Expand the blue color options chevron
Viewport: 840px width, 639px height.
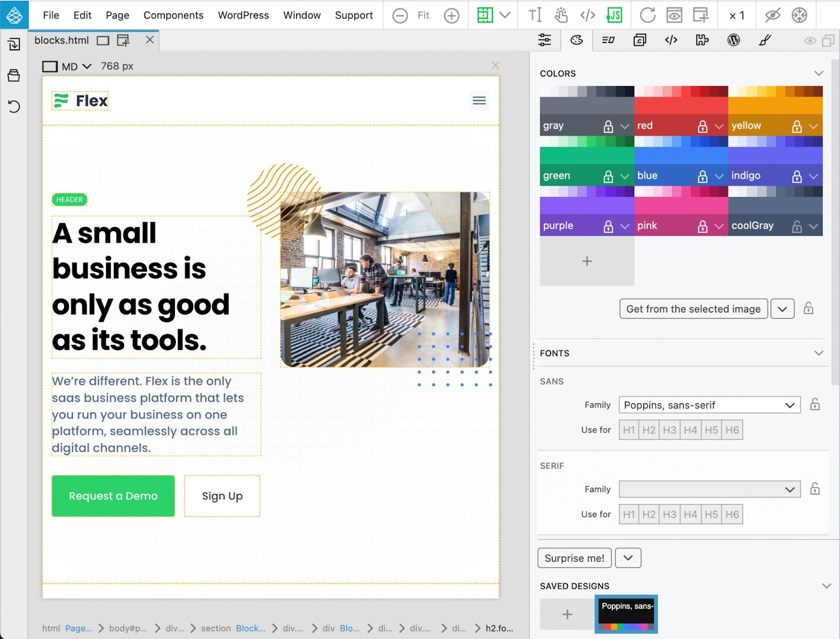tap(719, 176)
